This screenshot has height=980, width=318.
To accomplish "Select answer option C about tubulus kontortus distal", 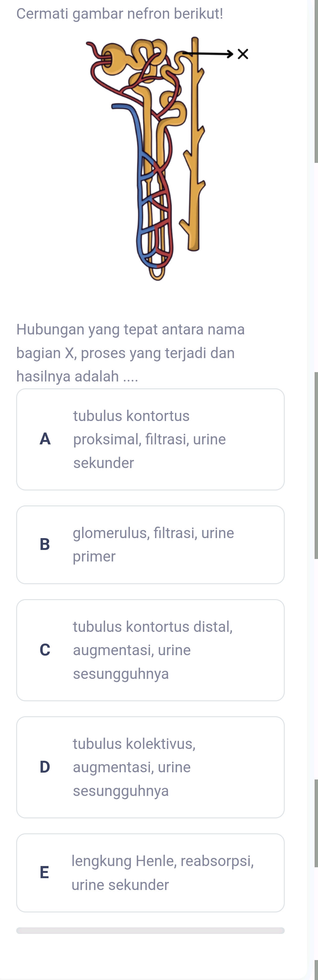I will (150, 650).
